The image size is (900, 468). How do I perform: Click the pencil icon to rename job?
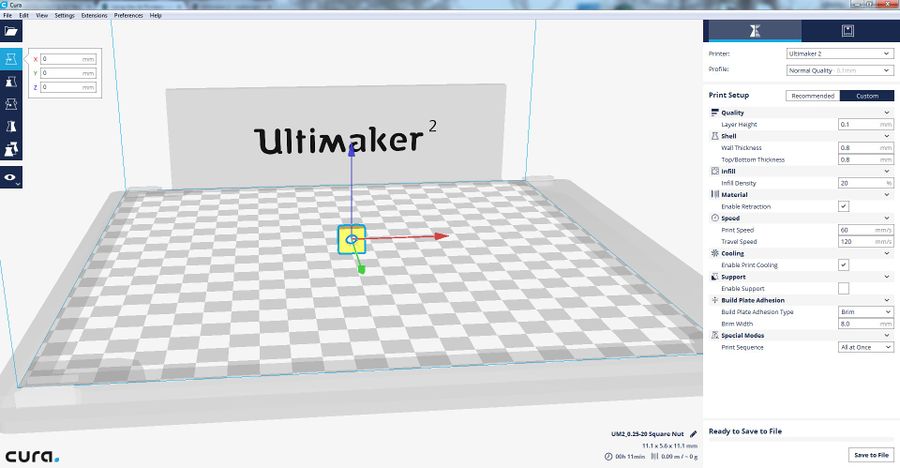(693, 434)
